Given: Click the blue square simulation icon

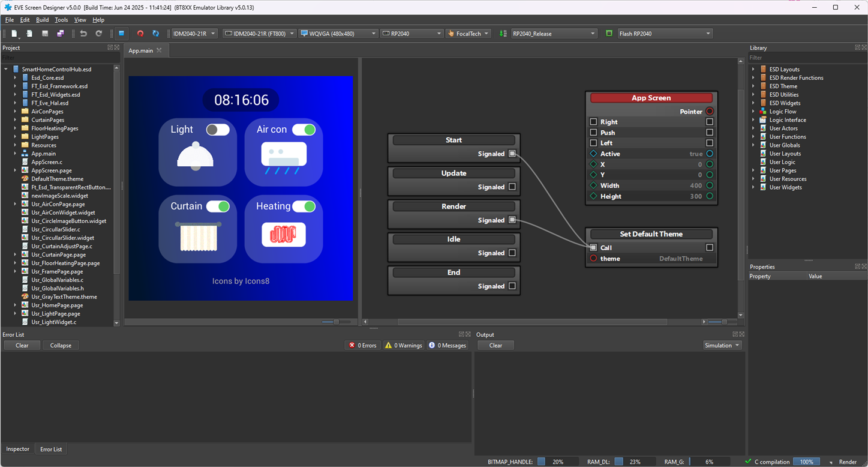Looking at the screenshot, I should click(x=121, y=34).
